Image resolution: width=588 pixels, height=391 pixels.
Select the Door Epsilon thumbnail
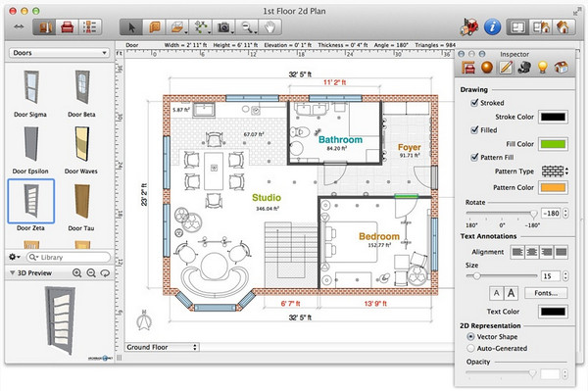pos(30,144)
